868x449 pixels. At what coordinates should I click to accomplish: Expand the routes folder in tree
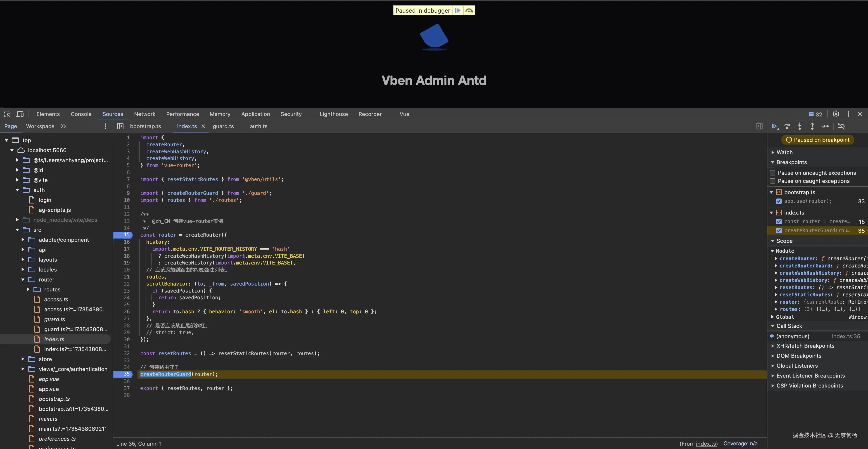[28, 290]
